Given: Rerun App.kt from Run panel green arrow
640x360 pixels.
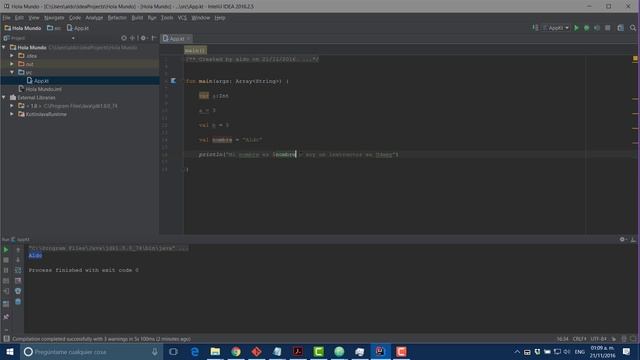Looking at the screenshot, I should tap(6, 249).
